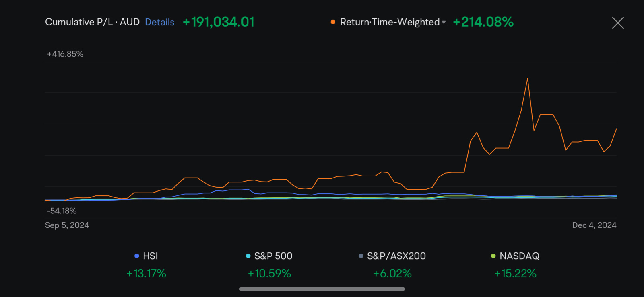Click the Sep 5, 2024 start date label

tap(67, 225)
